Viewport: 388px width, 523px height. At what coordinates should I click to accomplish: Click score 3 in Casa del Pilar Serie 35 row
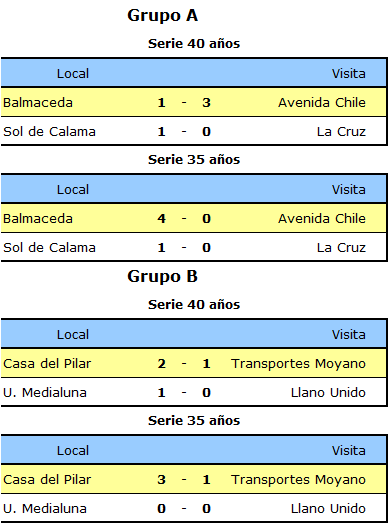coord(161,480)
